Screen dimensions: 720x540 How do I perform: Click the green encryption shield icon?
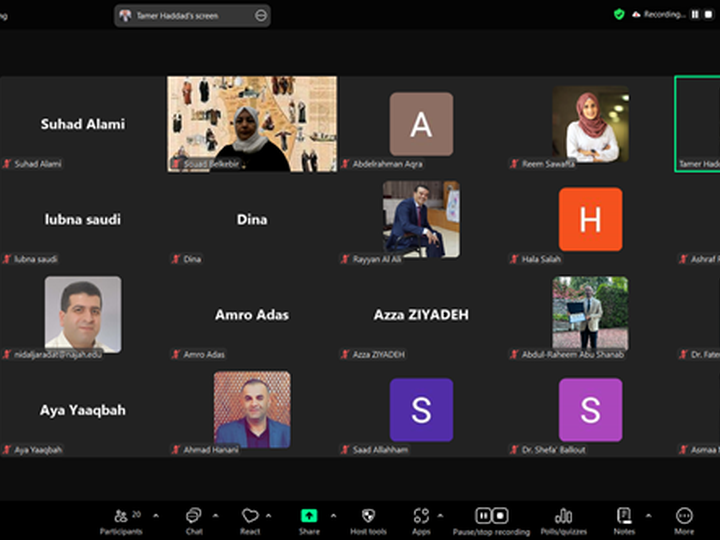619,15
